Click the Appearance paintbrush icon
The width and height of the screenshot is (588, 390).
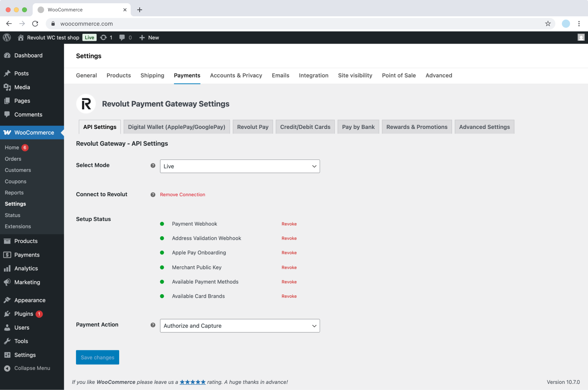(x=7, y=300)
